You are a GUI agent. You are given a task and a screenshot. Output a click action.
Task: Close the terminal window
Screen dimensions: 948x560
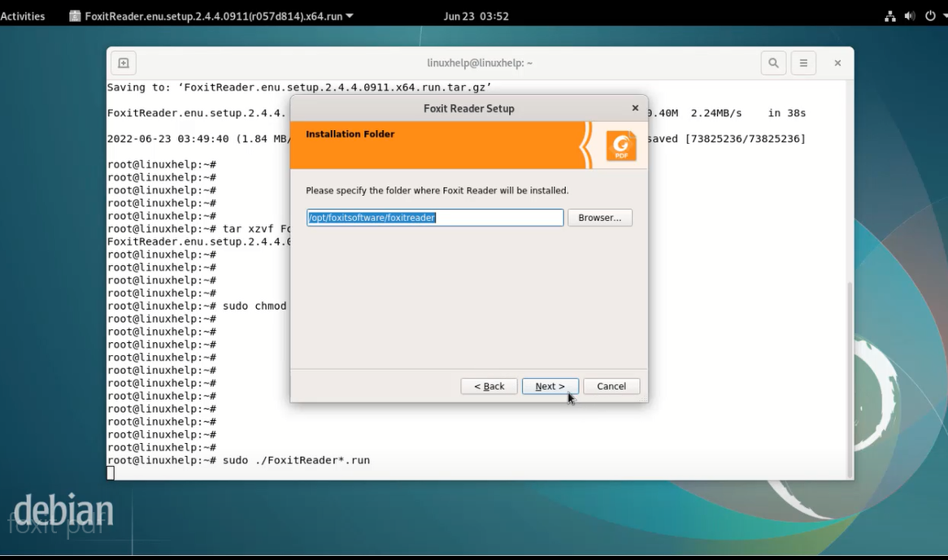tap(837, 63)
